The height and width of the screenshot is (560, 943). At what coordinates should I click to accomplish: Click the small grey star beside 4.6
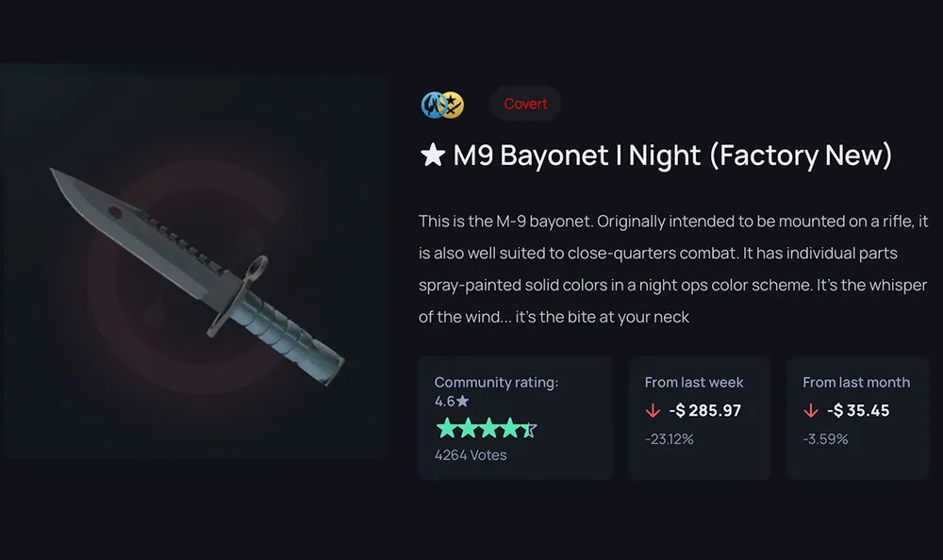462,401
